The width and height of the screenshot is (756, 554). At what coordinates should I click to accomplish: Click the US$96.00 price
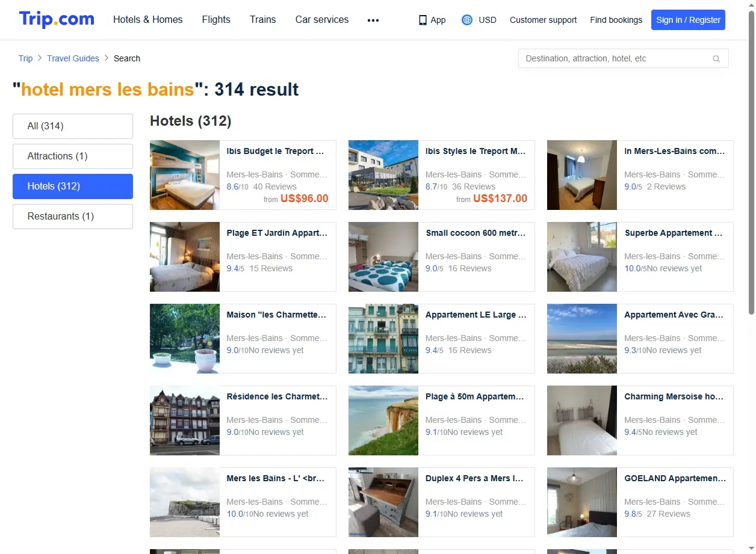tap(305, 199)
